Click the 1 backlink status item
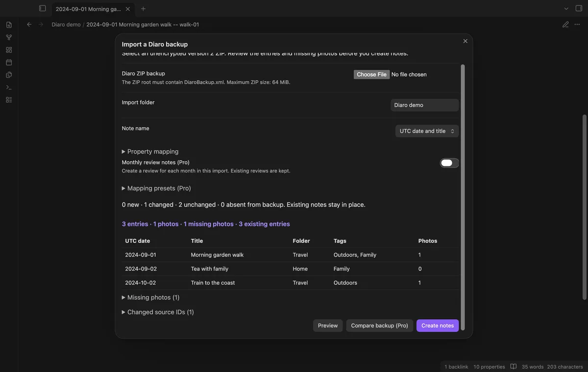 coord(456,367)
